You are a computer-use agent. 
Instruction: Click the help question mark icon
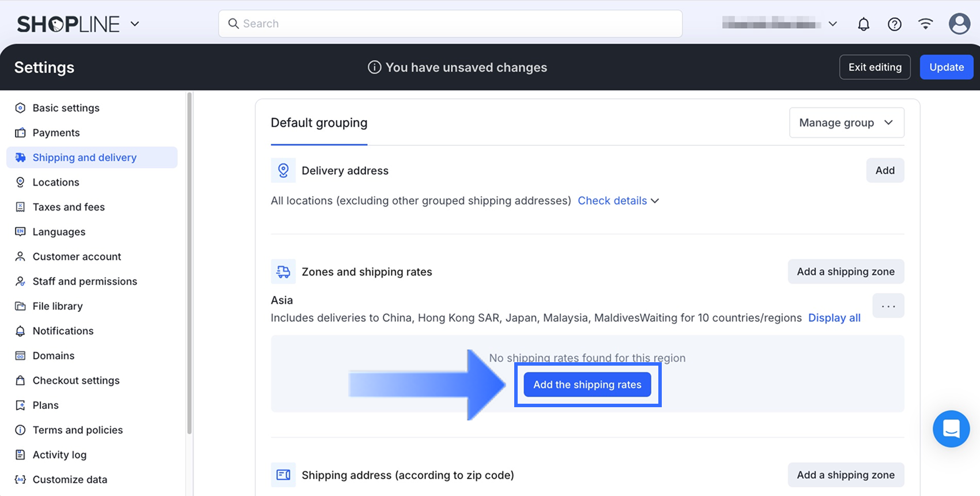click(x=894, y=24)
